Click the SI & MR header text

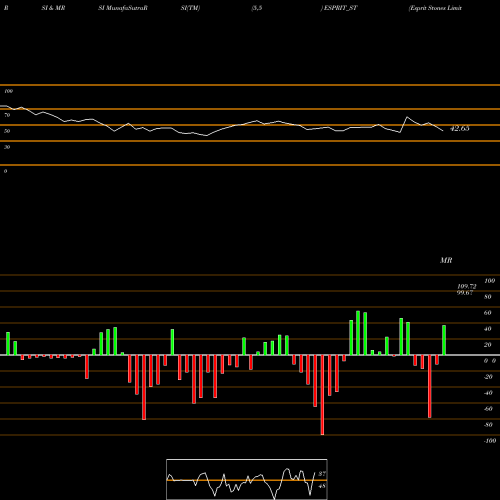tap(53, 8)
